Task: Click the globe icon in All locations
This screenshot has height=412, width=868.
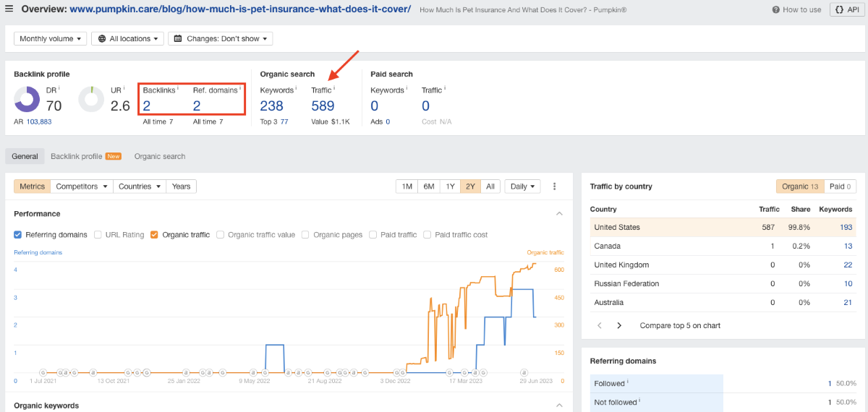Action: (x=102, y=38)
